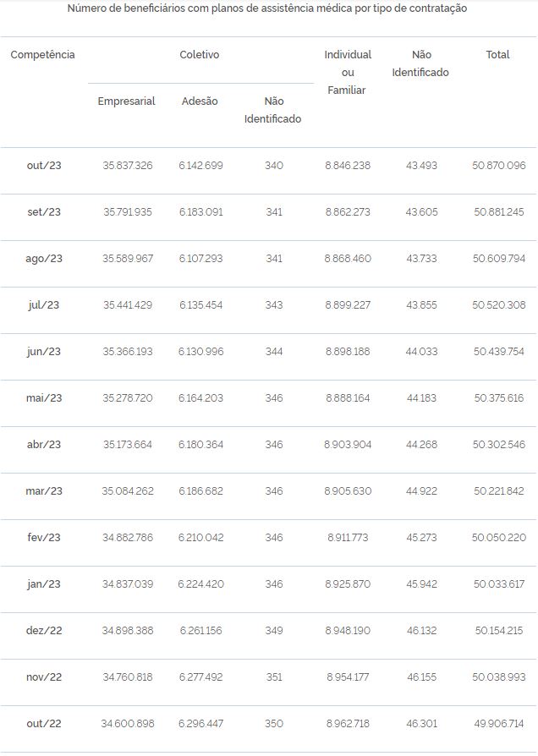Viewport: 538px width, 756px height.
Task: Click the table title about beneficiários
Action: click(266, 8)
